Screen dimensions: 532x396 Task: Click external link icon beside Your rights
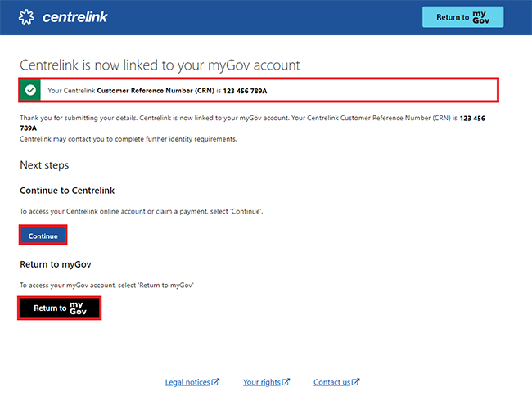coord(286,382)
